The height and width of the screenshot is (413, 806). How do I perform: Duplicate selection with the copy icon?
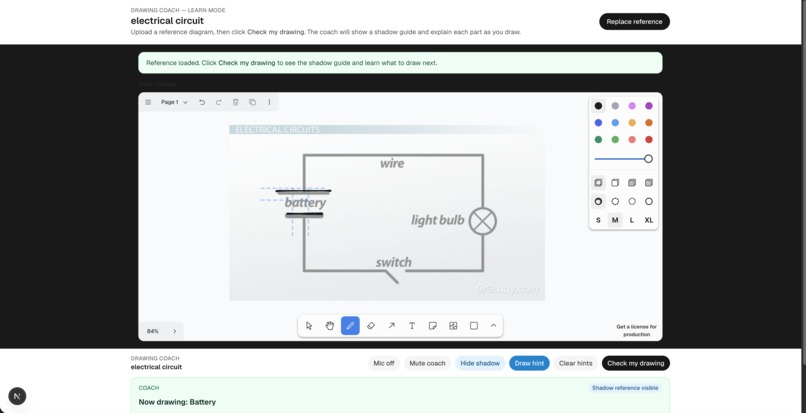click(x=252, y=102)
